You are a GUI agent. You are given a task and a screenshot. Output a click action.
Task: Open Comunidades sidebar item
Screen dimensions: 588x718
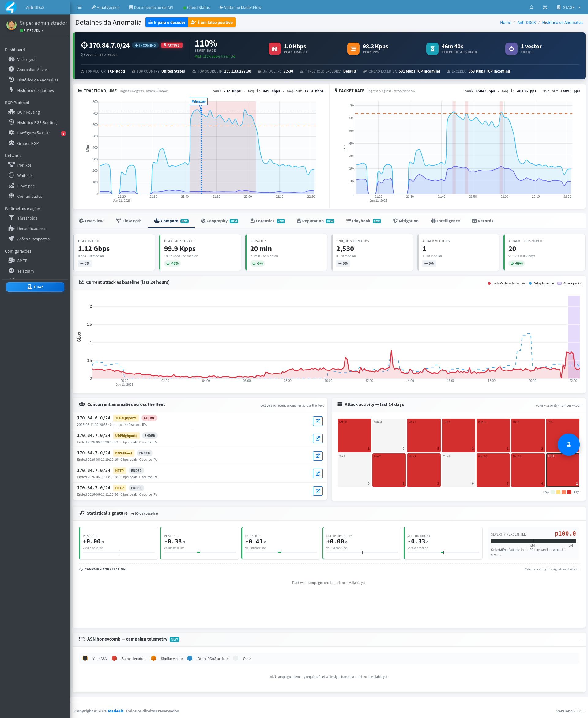pos(35,197)
